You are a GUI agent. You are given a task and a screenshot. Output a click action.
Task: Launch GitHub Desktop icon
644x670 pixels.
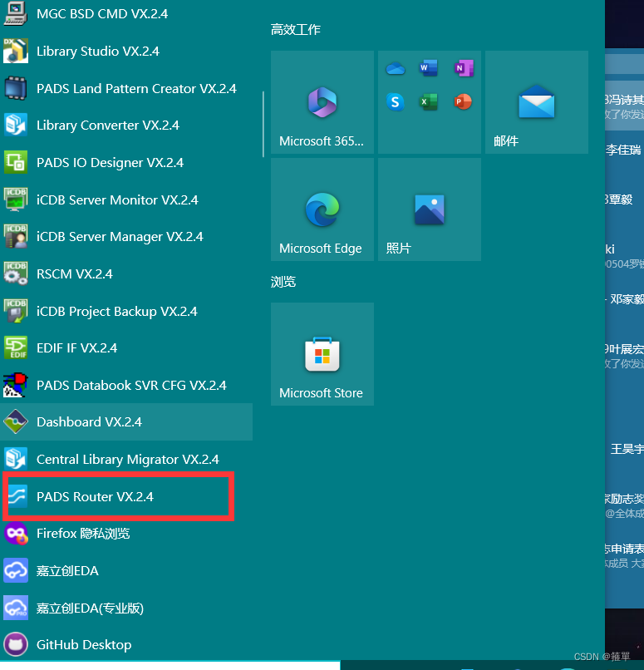16,644
